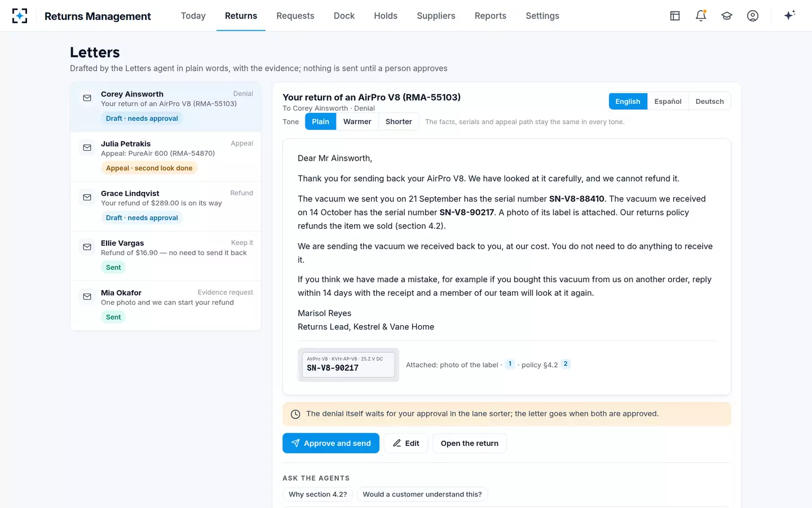This screenshot has height=508, width=812.
Task: Select the Returns tab
Action: (241, 16)
